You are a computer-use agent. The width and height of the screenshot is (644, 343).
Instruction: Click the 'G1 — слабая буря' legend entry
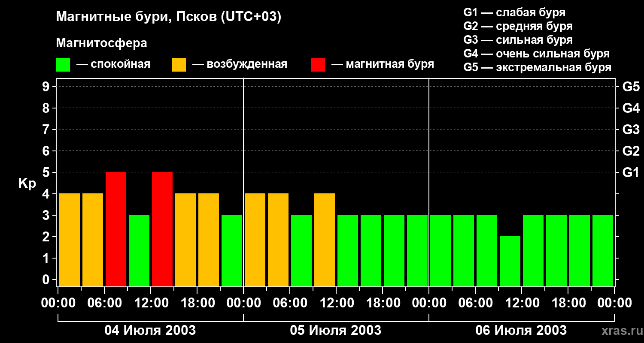pos(514,12)
